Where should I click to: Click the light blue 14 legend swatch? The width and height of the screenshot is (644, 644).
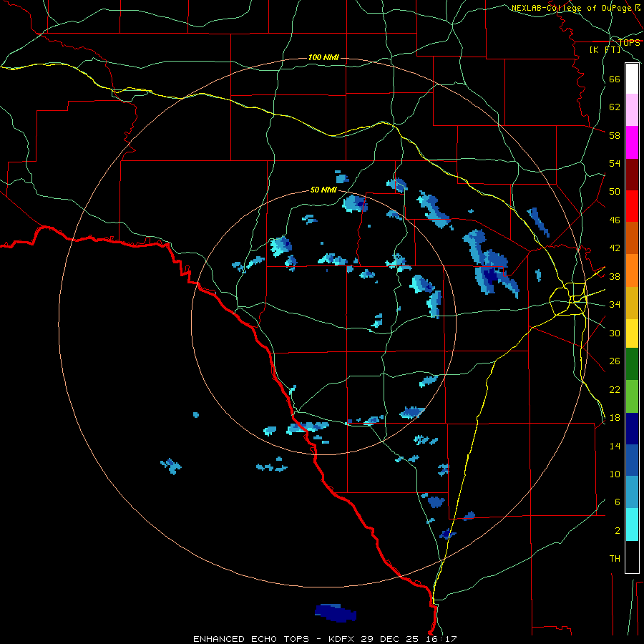(x=632, y=492)
